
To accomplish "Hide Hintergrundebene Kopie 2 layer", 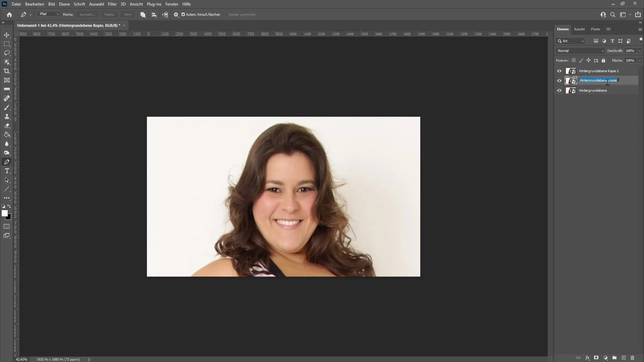I will (x=559, y=71).
